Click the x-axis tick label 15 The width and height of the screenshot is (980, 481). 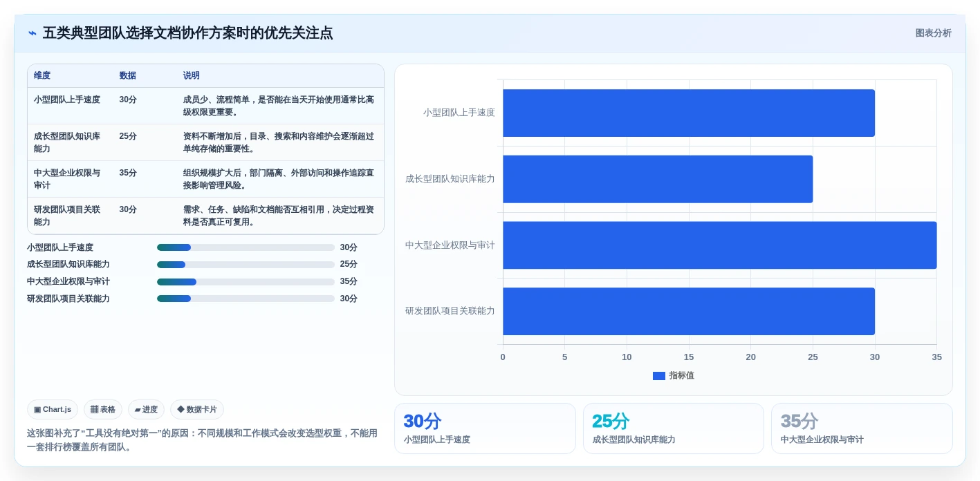tap(689, 357)
